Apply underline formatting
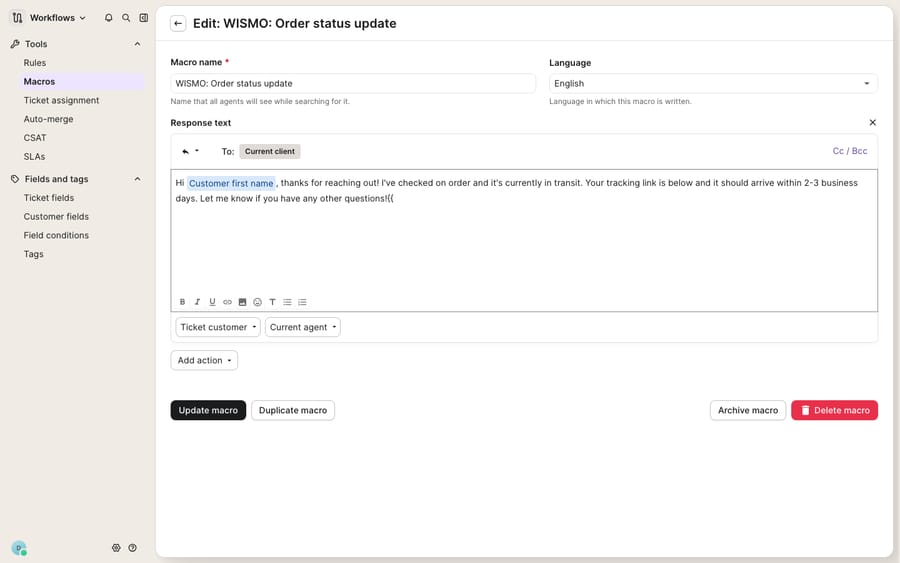900x563 pixels. pyautogui.click(x=212, y=302)
